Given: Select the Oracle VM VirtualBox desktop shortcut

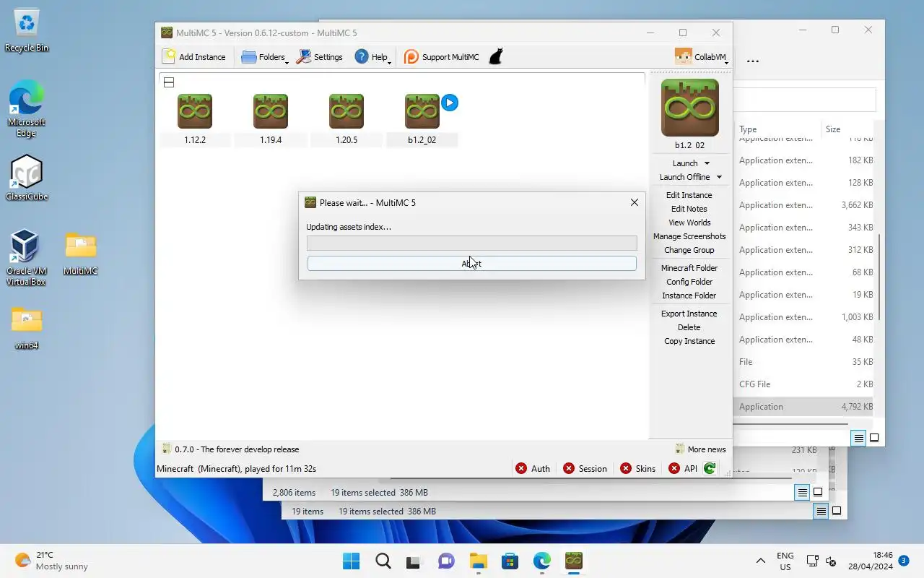Looking at the screenshot, I should click(x=26, y=258).
